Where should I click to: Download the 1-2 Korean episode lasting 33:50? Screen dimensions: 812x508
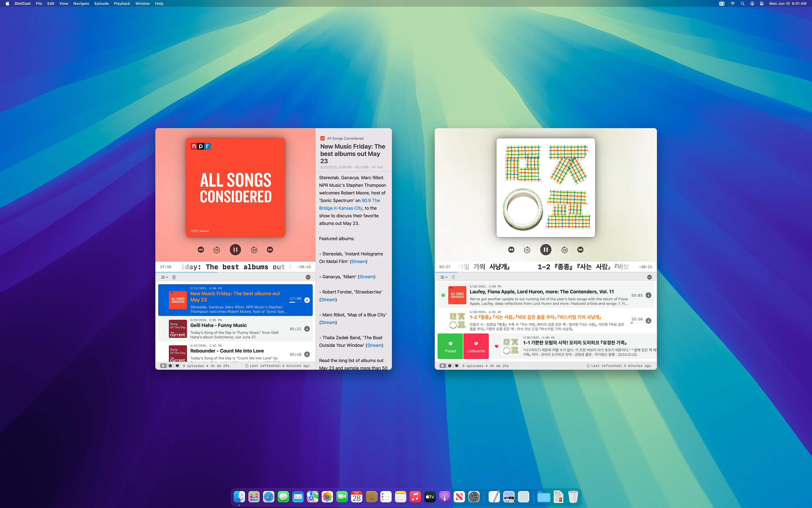(x=648, y=321)
